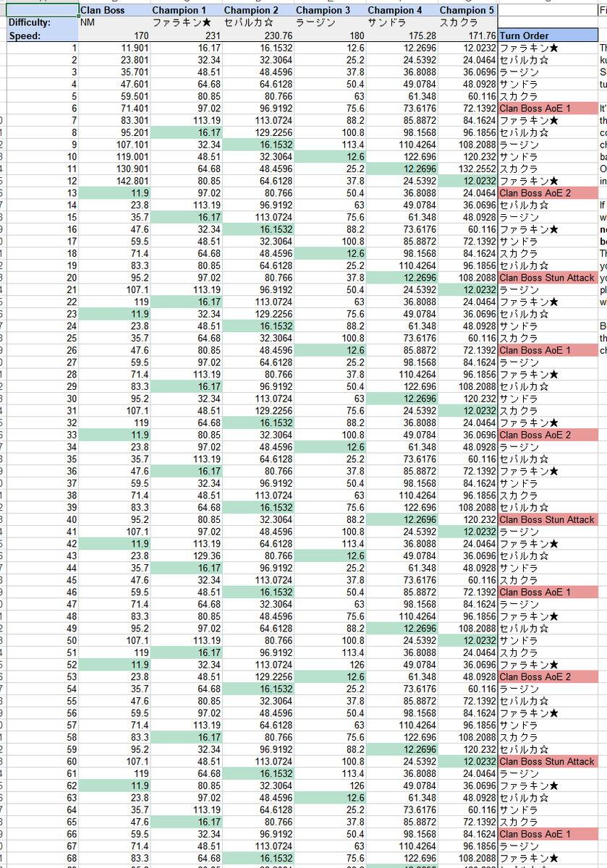Screen dimensions: 607x868
Task: Click the Clan Boss speed value 170
Action: pyautogui.click(x=114, y=35)
